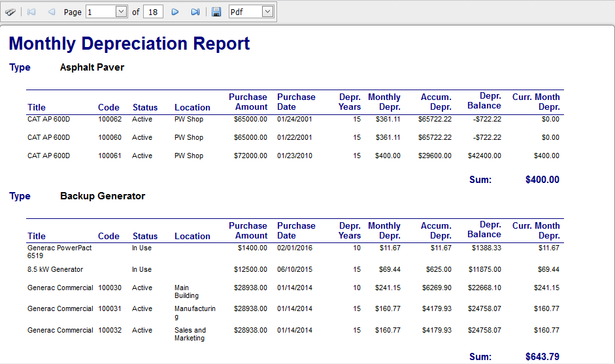
Task: Click the Manufacturing location cell
Action: 195,313
